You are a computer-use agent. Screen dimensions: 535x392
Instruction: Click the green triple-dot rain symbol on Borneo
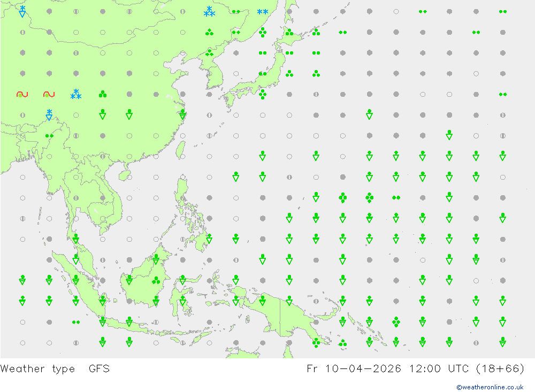click(x=156, y=280)
